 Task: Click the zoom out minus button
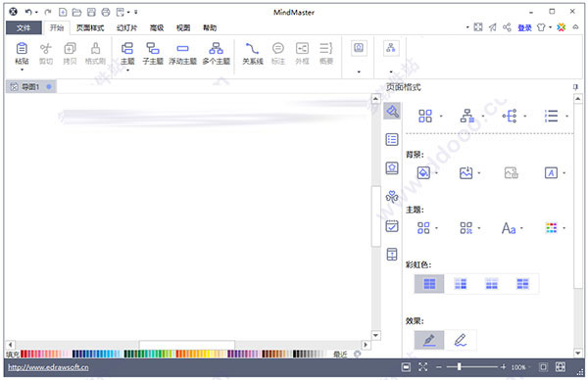[x=439, y=367]
